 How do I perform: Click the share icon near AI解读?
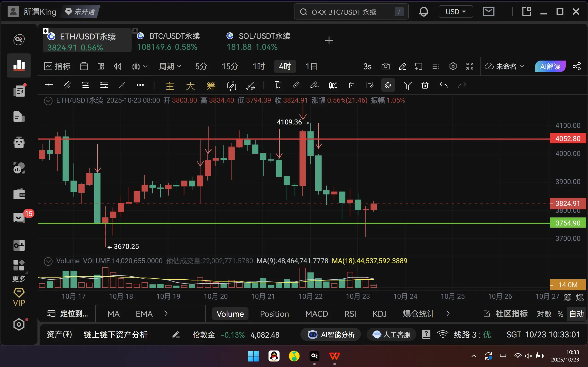click(577, 66)
